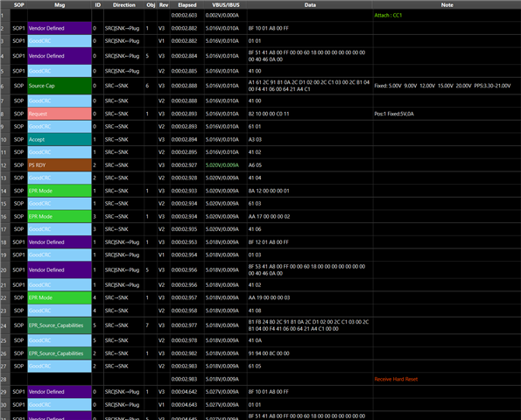Viewport: 521px width, 420px height.
Task: Click the Msg column header
Action: click(60, 4)
